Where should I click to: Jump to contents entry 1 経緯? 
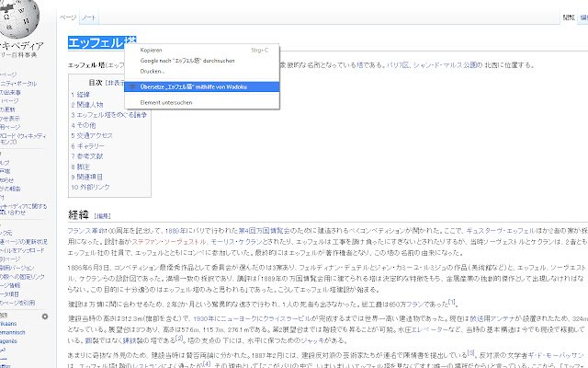(x=81, y=95)
